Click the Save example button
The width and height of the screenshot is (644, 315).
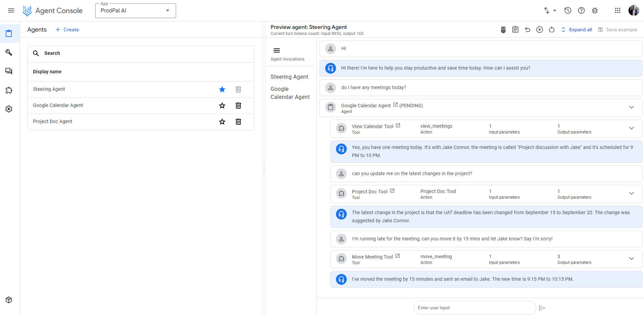pos(618,30)
